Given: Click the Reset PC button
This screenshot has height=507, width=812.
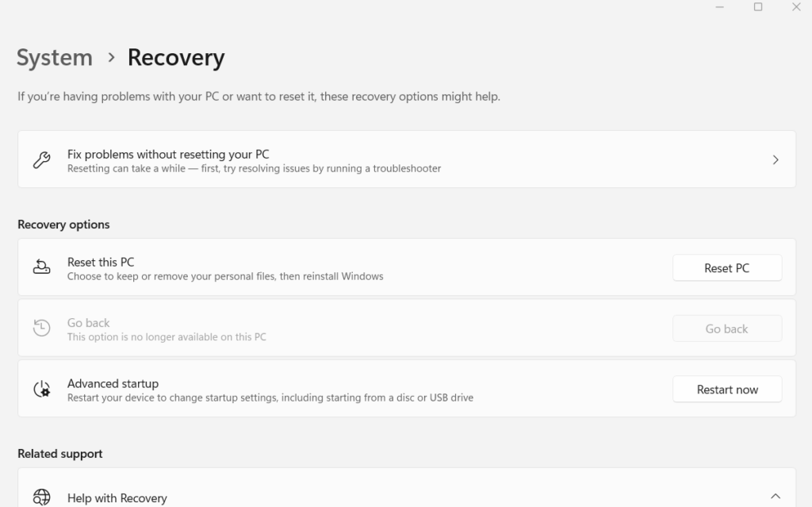Looking at the screenshot, I should [x=726, y=267].
